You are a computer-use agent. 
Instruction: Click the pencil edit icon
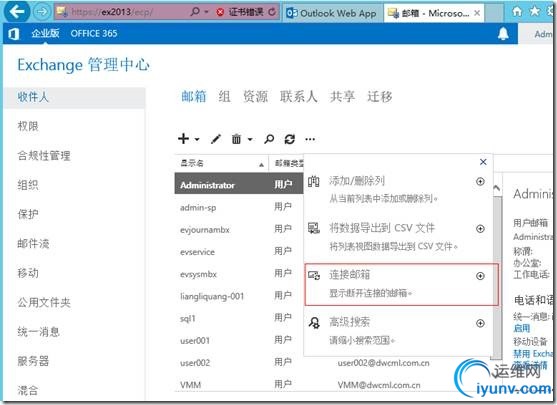point(216,139)
